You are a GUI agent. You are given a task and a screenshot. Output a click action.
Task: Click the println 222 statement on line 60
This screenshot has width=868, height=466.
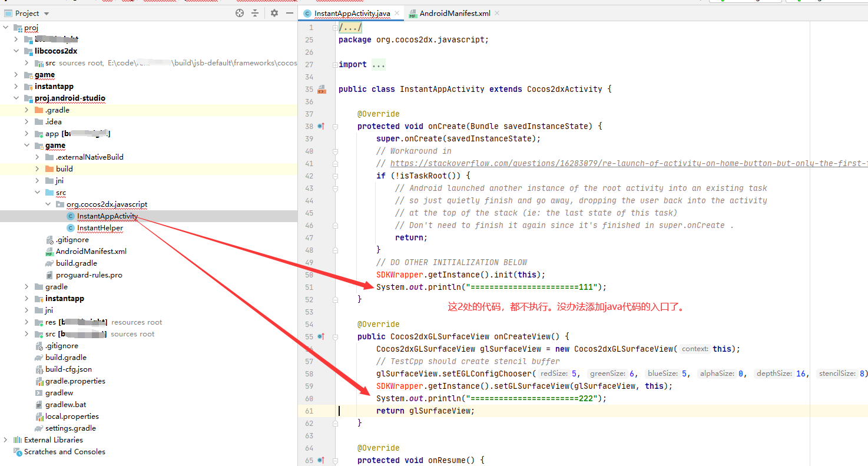coord(492,398)
